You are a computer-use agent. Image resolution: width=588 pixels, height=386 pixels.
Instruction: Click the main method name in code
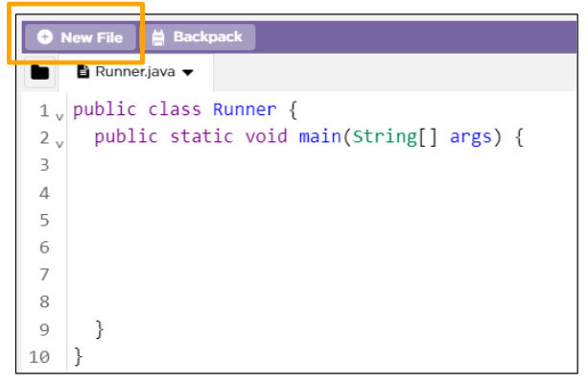[x=321, y=136]
